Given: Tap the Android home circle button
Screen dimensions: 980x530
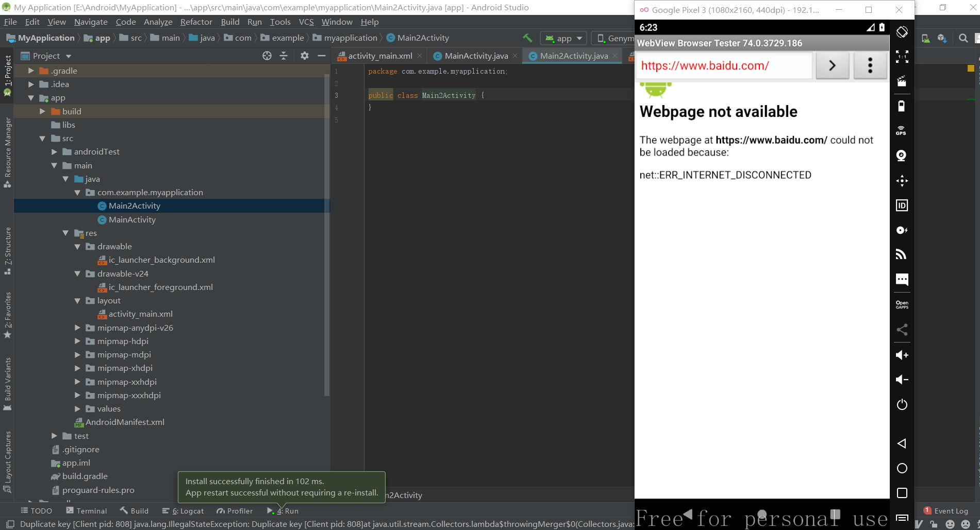Looking at the screenshot, I should (x=902, y=468).
